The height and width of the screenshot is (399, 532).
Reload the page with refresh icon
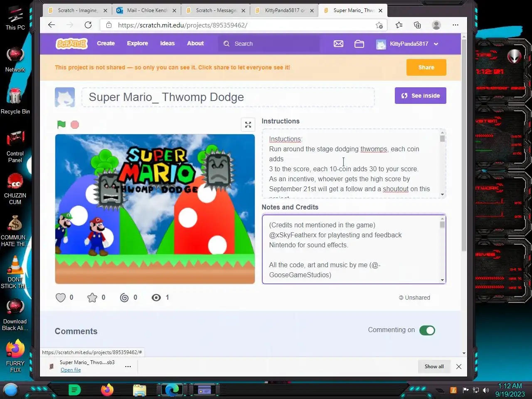pos(88,25)
